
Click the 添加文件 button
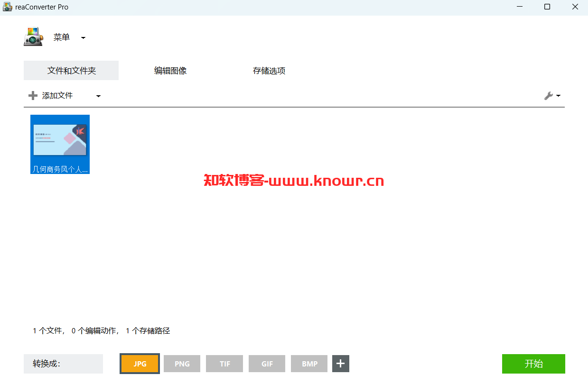tap(57, 96)
